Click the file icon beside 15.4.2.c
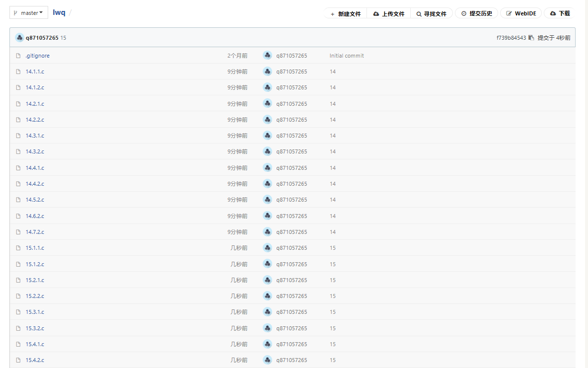Screen dimensions: 588x368 pos(18,360)
